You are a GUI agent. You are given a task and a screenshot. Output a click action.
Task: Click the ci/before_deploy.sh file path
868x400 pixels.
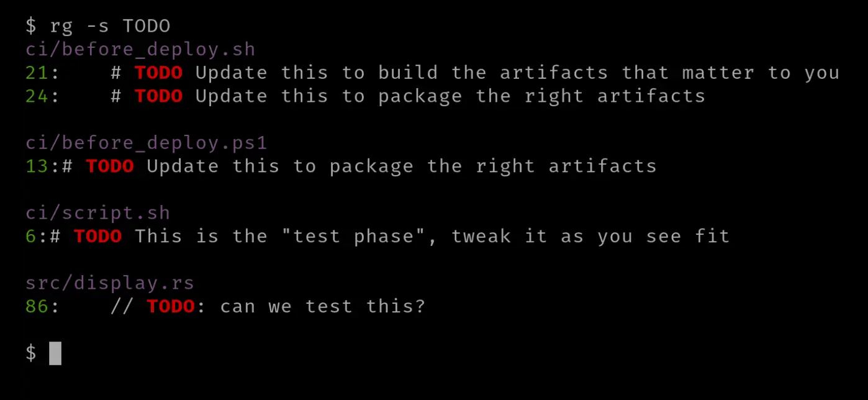[140, 50]
